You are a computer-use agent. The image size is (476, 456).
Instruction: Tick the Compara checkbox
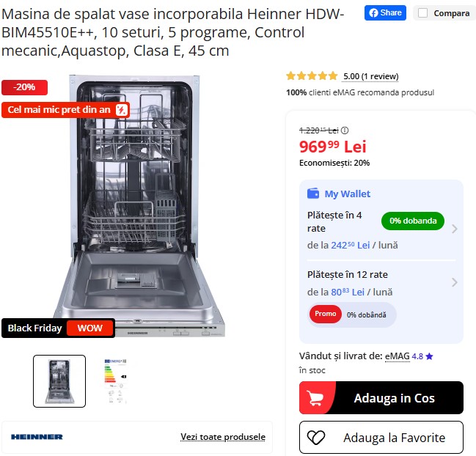(422, 13)
